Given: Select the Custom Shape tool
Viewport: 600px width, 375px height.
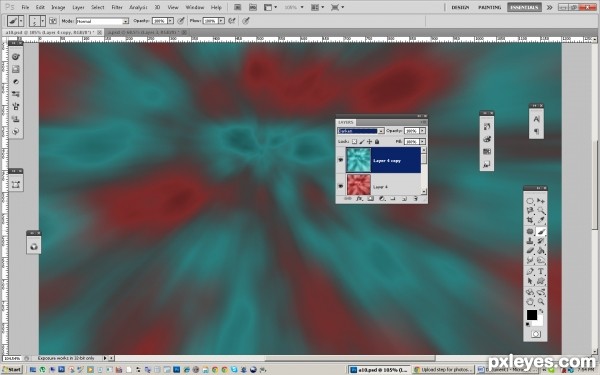Looking at the screenshot, I should [541, 281].
